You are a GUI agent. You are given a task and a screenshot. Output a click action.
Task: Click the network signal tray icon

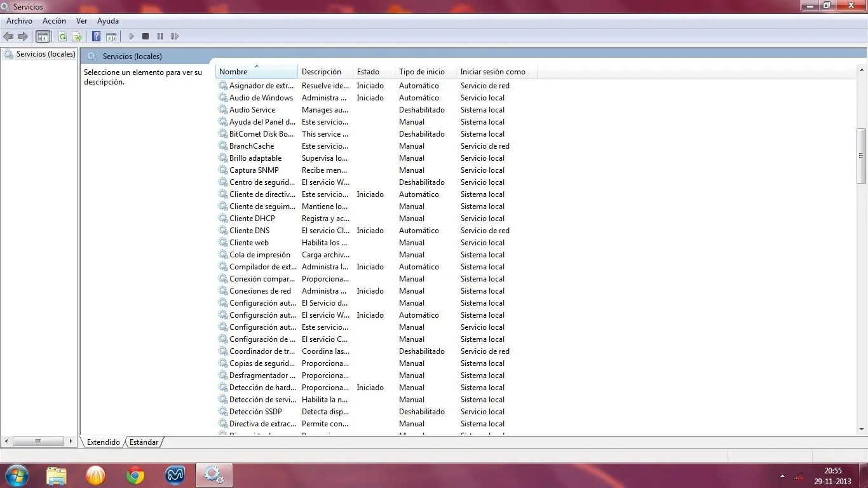798,476
